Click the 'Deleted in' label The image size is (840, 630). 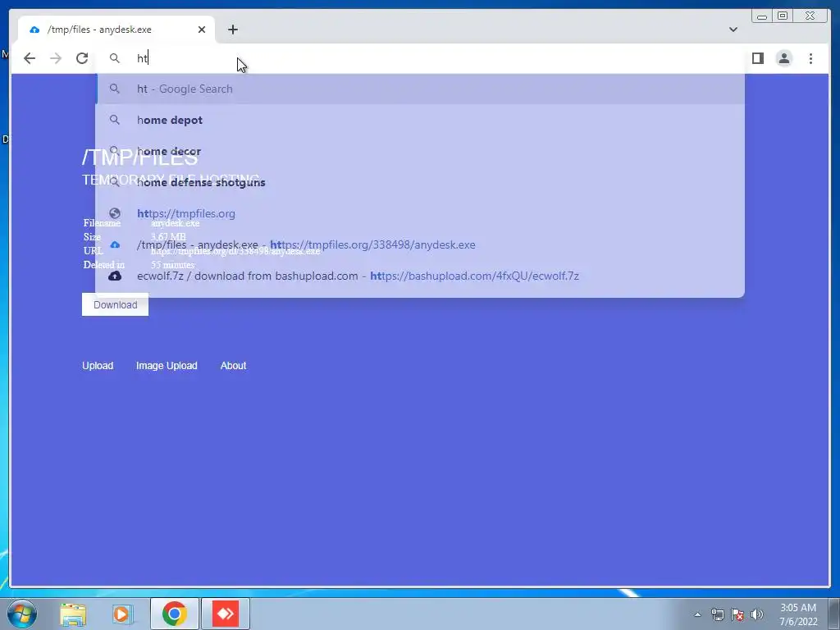[104, 265]
